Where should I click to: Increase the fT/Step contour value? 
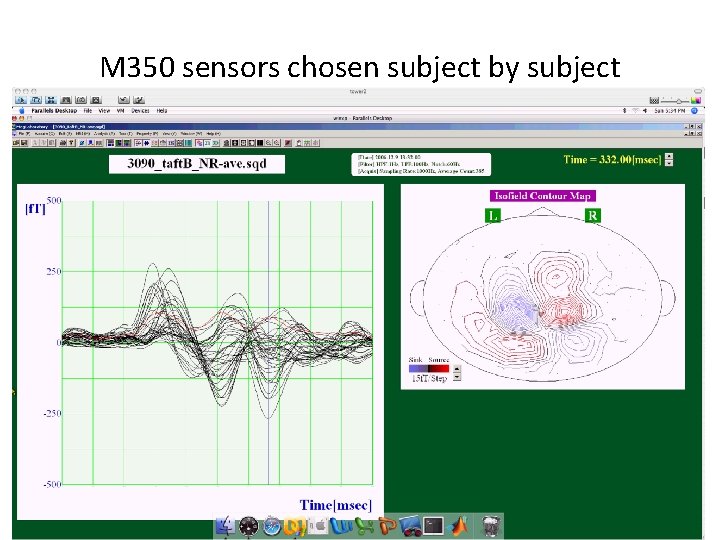tap(457, 369)
